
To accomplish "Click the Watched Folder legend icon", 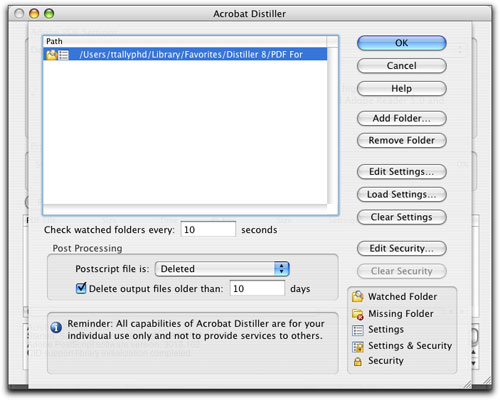I will pyautogui.click(x=358, y=296).
